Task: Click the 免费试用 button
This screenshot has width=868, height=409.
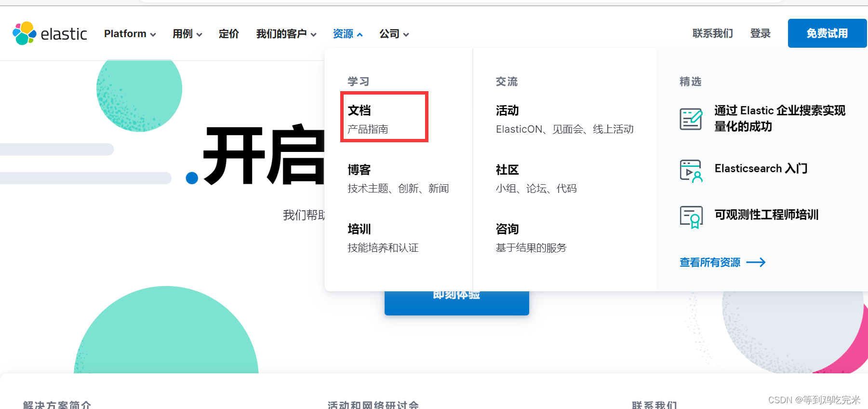Action: click(x=828, y=33)
